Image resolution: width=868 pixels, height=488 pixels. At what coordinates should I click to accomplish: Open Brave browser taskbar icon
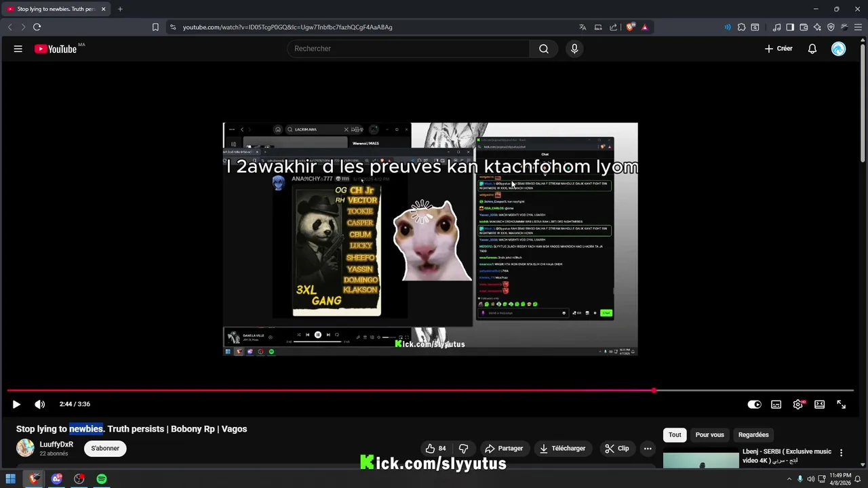coord(34,479)
